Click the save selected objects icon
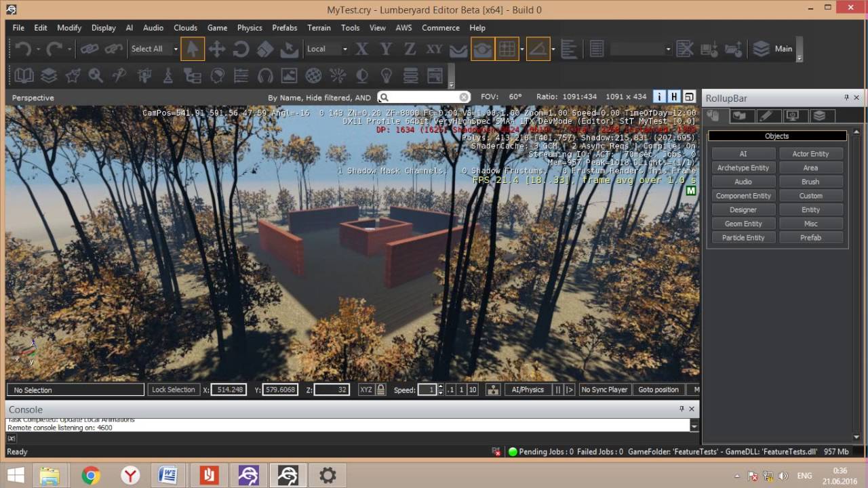The height and width of the screenshot is (488, 868). point(709,49)
